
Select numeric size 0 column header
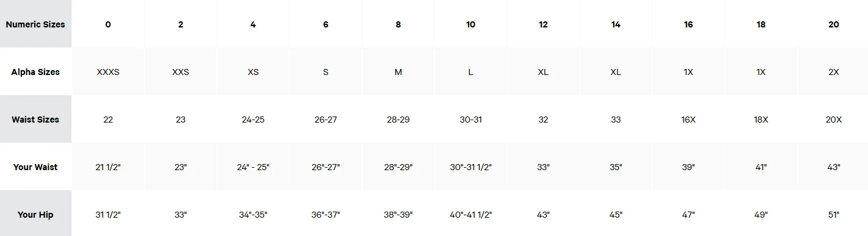point(108,24)
